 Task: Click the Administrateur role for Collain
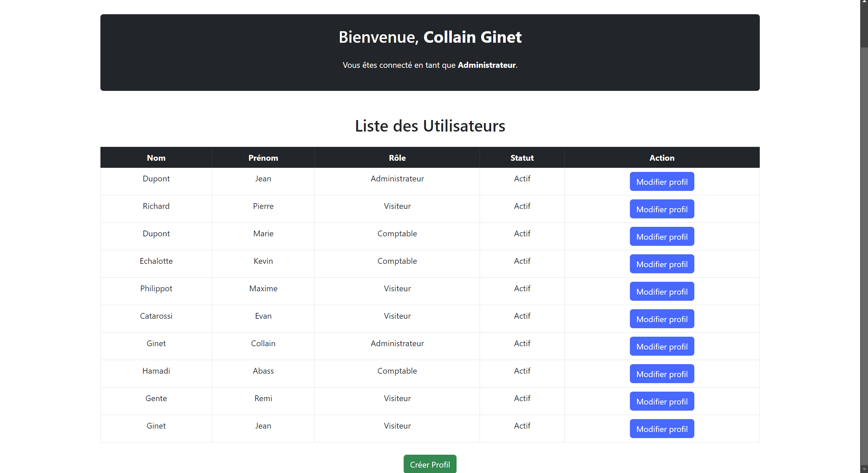[x=397, y=343]
